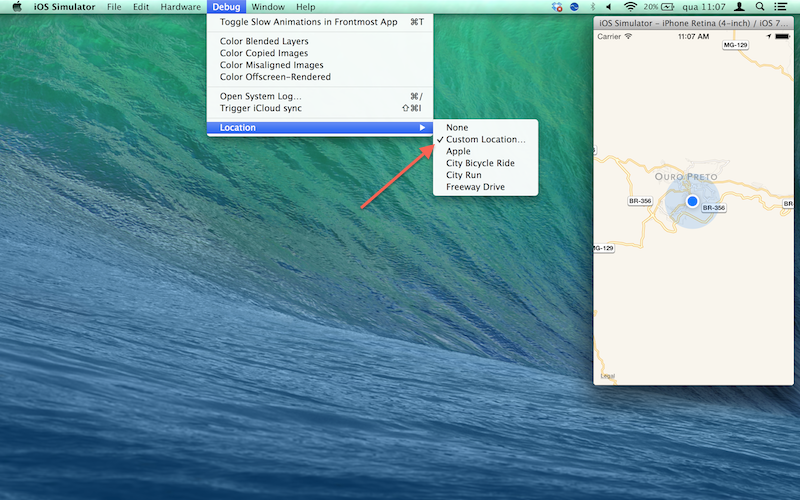Expand the Location submenu arrow
Screen dimensions: 800x500
coord(422,128)
